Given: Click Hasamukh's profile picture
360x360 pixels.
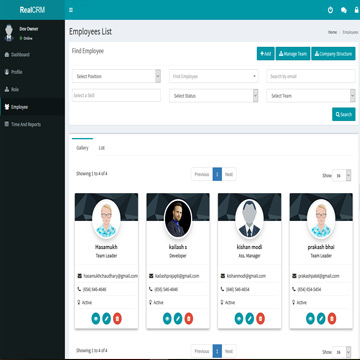Looking at the screenshot, I should [106, 219].
